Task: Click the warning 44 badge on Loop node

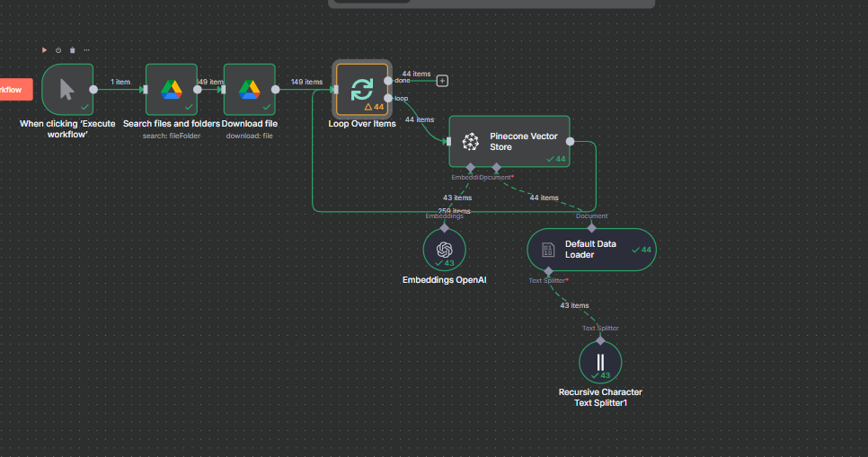Action: [374, 107]
